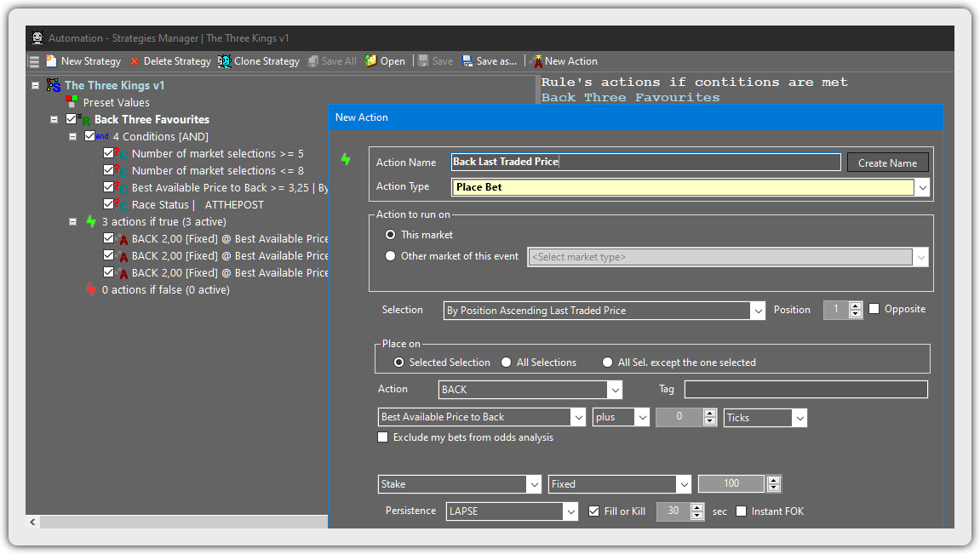
Task: Uncheck the Fill or Kill checkbox
Action: click(x=593, y=511)
